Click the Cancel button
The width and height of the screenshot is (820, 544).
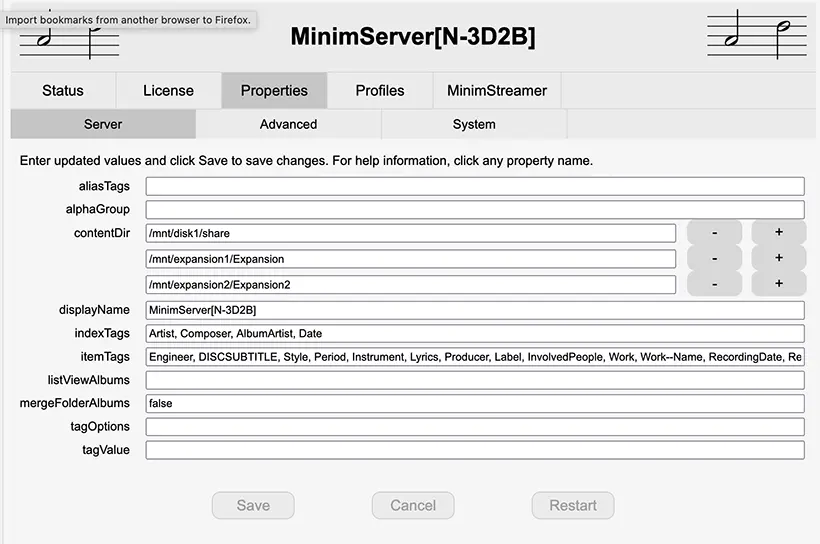point(413,505)
